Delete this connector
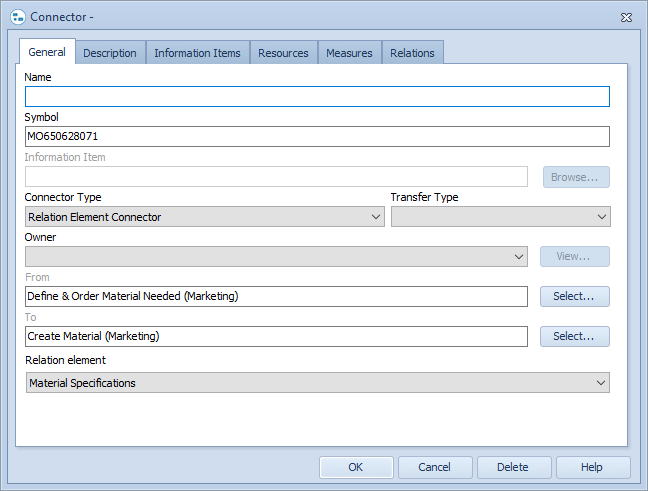Viewport: 648px width, 491px height. click(x=514, y=467)
